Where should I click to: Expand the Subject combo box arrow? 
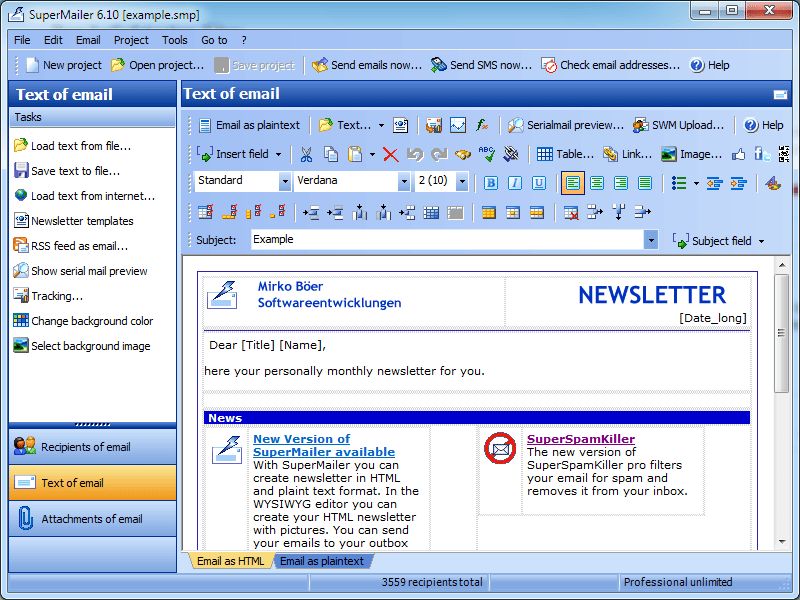pos(651,240)
